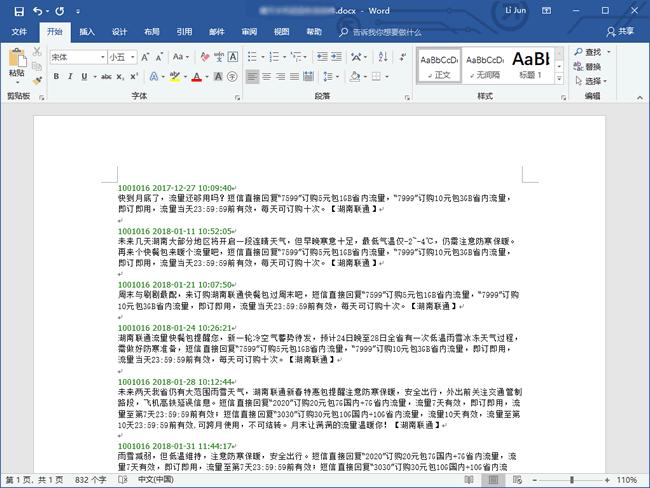Screen dimensions: 650x488
Task: Apply the 正文 Normal style
Action: coord(439,66)
